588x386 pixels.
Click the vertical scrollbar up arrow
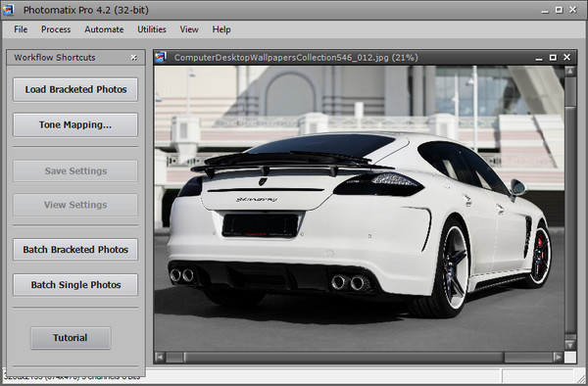coord(570,72)
